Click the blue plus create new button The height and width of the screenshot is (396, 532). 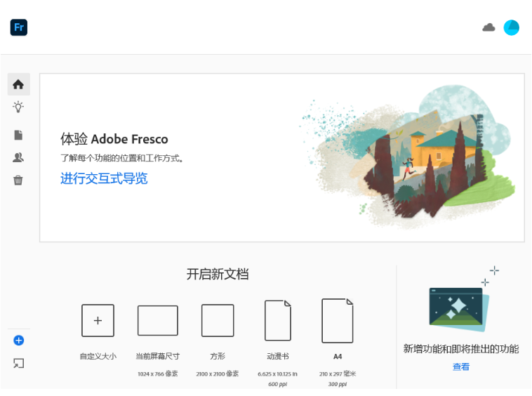pos(19,341)
